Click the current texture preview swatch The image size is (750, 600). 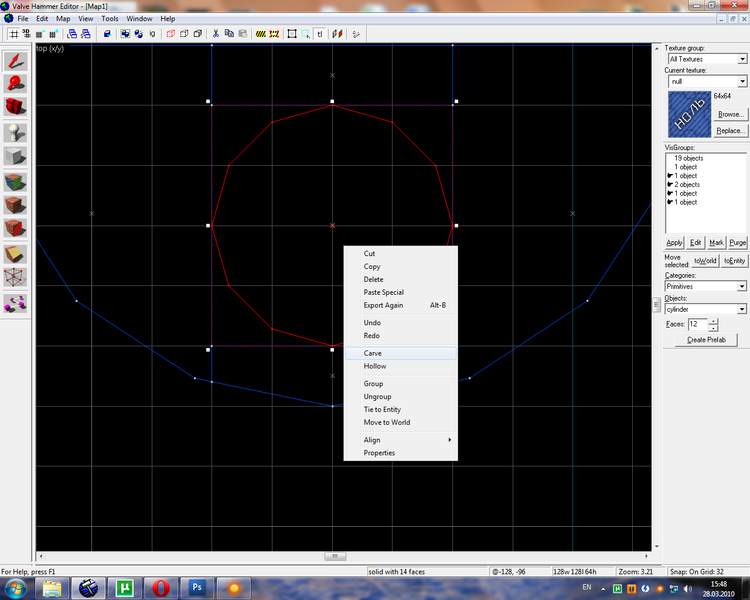click(689, 115)
